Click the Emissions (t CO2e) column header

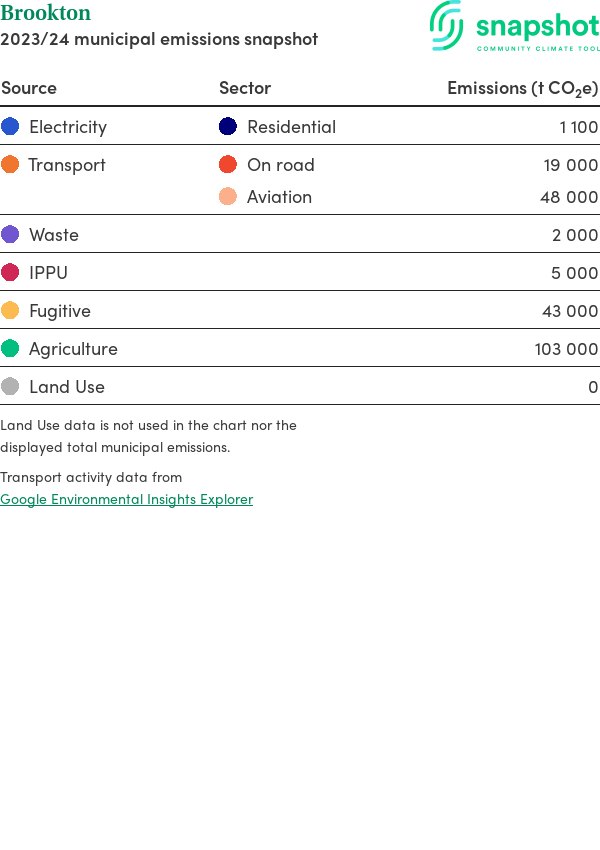[522, 88]
